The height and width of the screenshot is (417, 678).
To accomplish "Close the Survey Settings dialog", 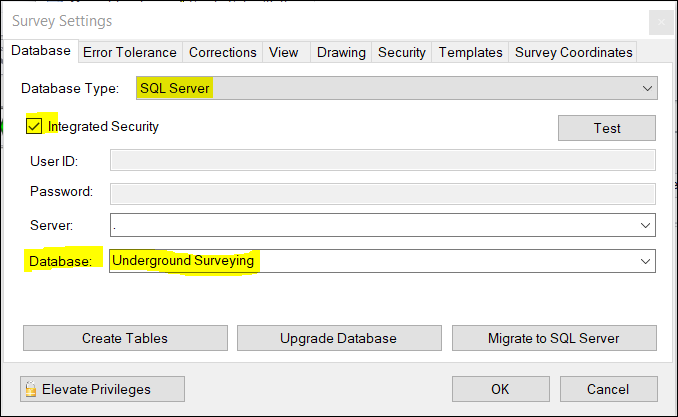I will 660,22.
